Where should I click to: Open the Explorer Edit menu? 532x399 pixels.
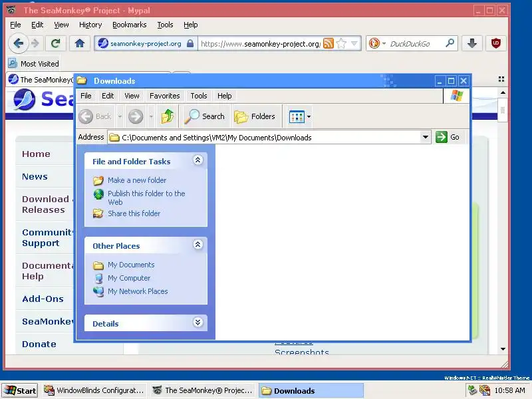pyautogui.click(x=108, y=96)
